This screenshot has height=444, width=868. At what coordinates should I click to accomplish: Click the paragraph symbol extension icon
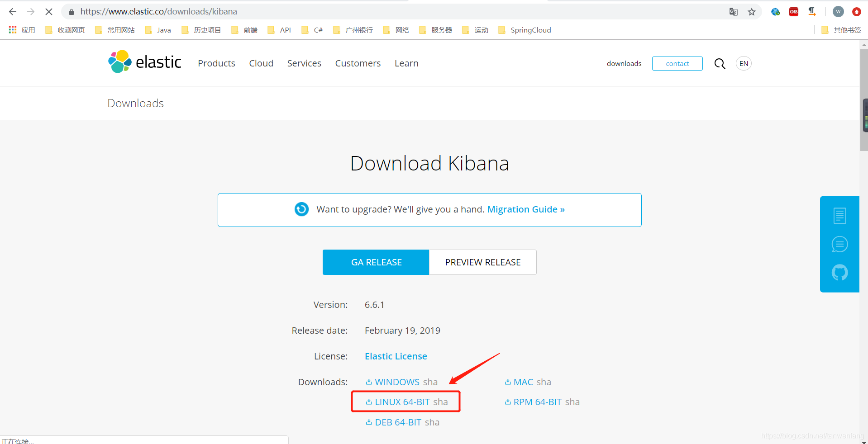(812, 11)
